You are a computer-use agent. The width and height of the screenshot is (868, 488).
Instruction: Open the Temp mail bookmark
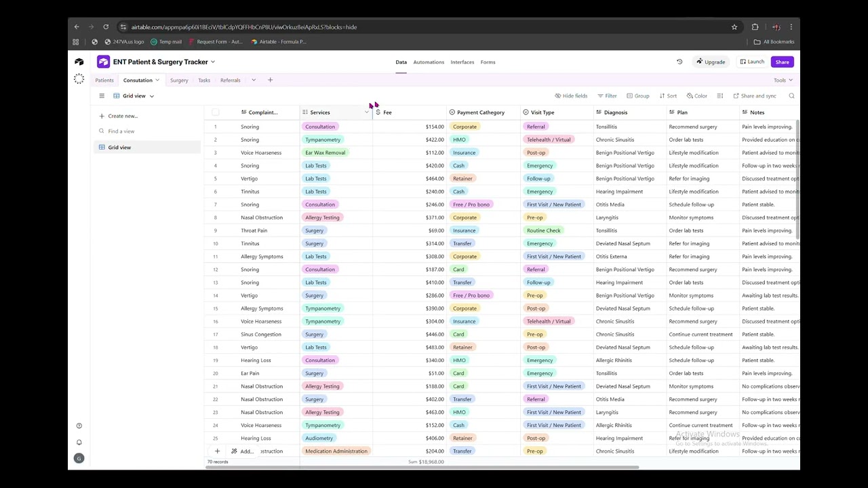(x=166, y=41)
